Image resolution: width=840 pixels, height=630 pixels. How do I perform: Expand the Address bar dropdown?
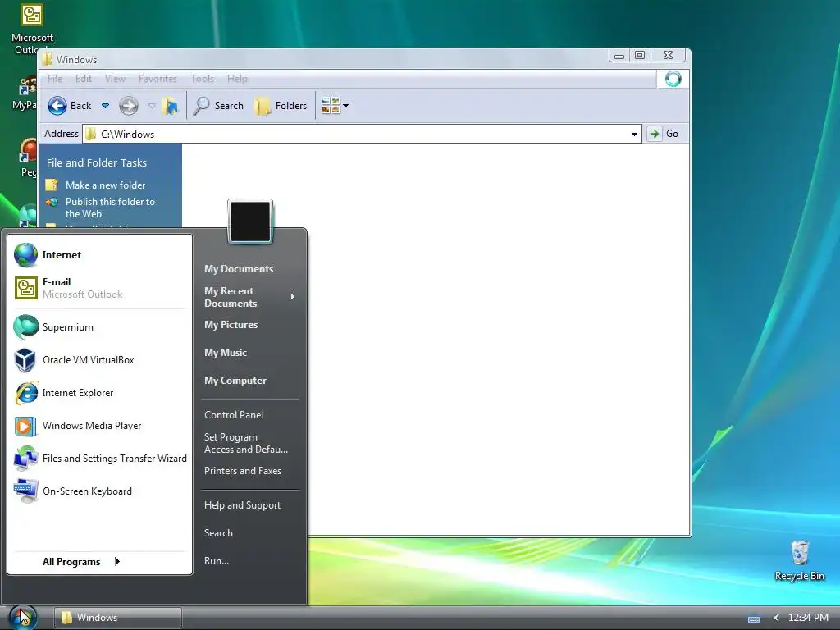click(x=634, y=134)
